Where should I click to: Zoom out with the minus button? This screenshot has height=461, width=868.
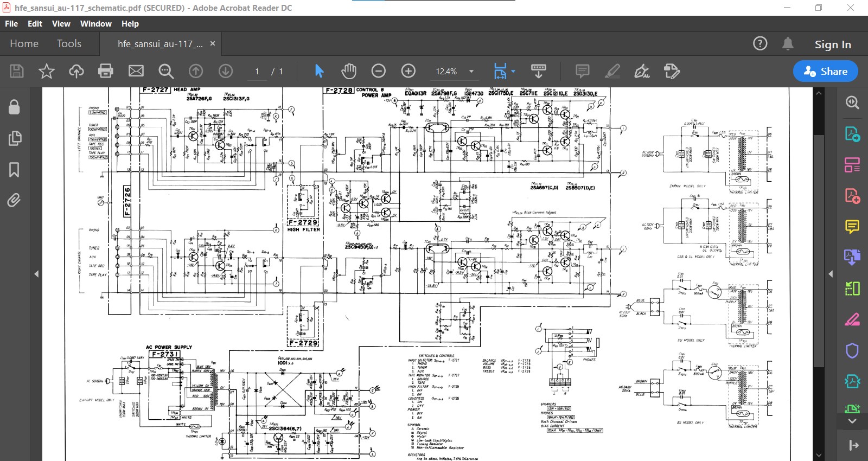pos(379,71)
